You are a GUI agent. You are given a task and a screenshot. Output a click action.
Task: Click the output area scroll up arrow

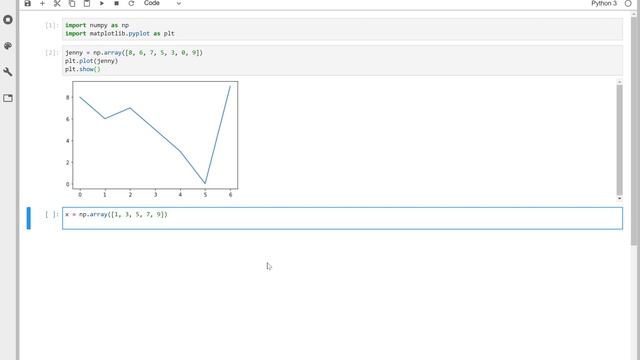pyautogui.click(x=620, y=82)
